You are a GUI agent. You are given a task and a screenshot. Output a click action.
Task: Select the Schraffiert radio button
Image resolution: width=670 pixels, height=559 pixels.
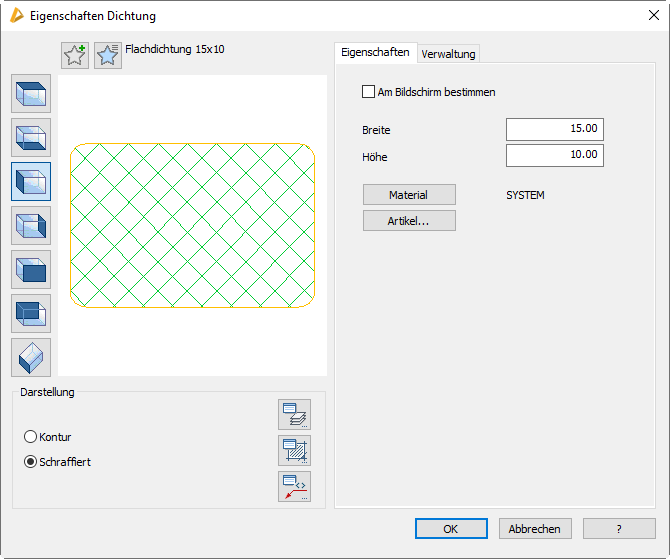pyautogui.click(x=31, y=462)
